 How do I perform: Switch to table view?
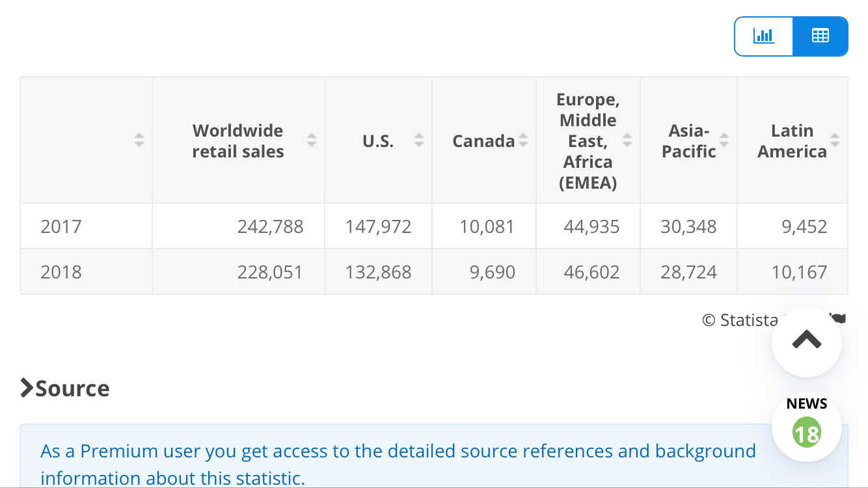coord(820,36)
